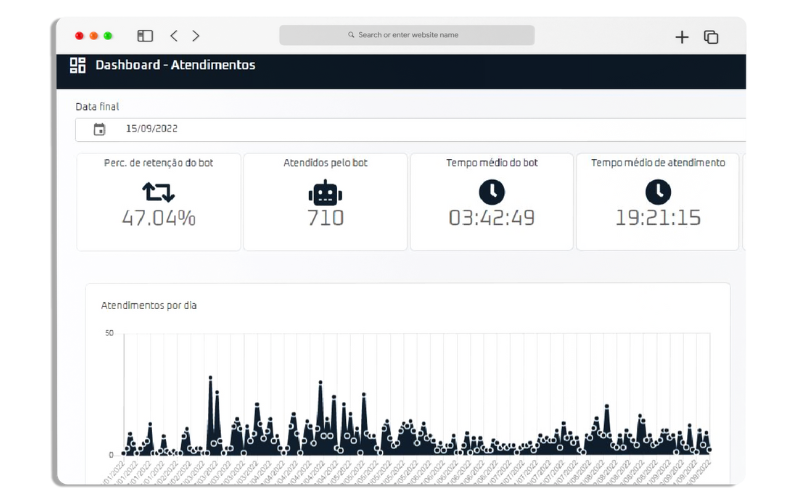Show tab overview icon
The image size is (800, 500).
[711, 37]
